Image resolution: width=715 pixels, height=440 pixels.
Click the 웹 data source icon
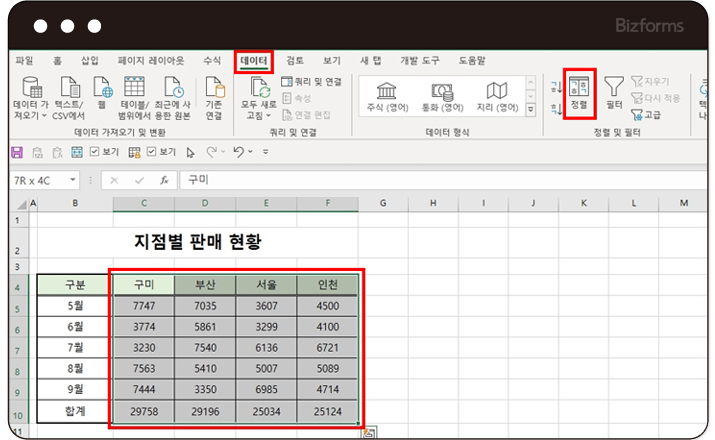102,93
